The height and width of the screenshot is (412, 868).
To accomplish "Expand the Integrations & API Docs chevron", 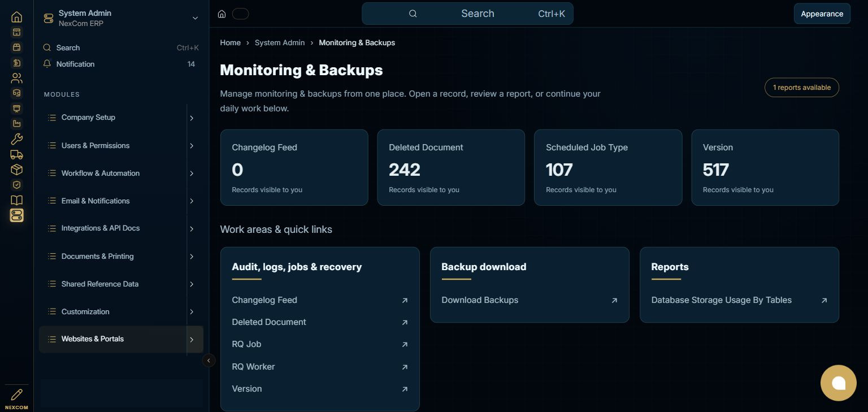I will point(192,229).
